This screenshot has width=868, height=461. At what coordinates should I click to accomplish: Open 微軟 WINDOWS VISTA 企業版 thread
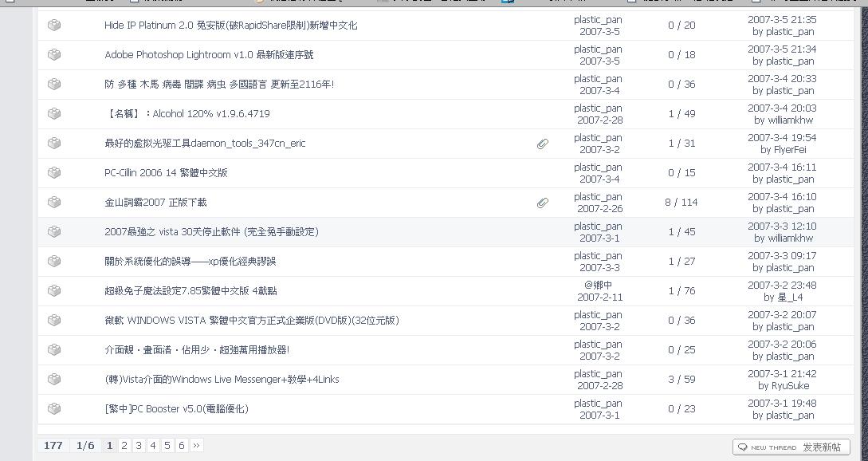(252, 321)
